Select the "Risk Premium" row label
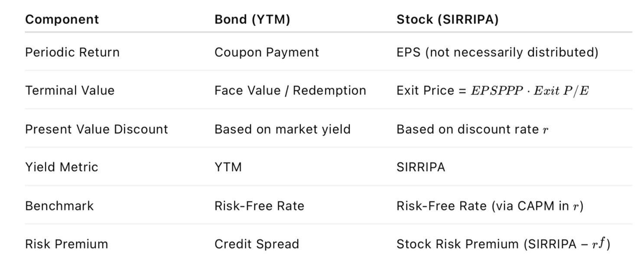The height and width of the screenshot is (270, 644). 66,244
